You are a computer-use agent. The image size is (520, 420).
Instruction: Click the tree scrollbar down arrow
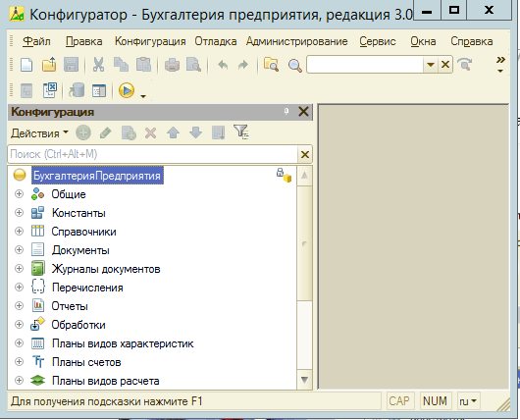(304, 380)
